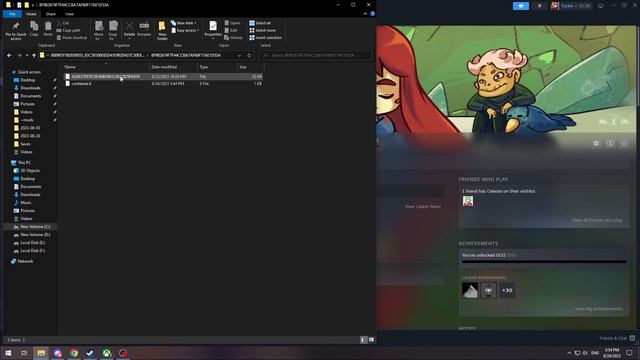Click the Explorer search box

point(315,55)
